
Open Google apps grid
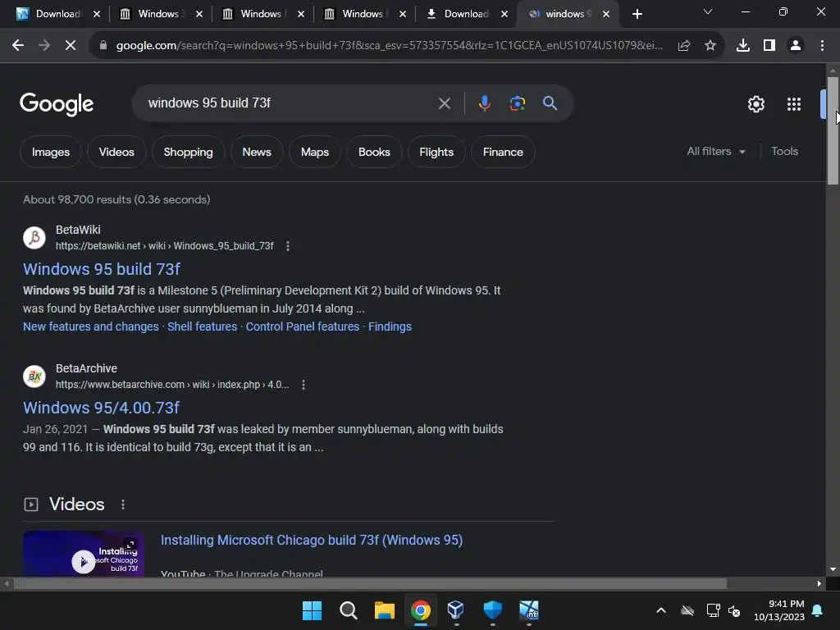tap(794, 104)
